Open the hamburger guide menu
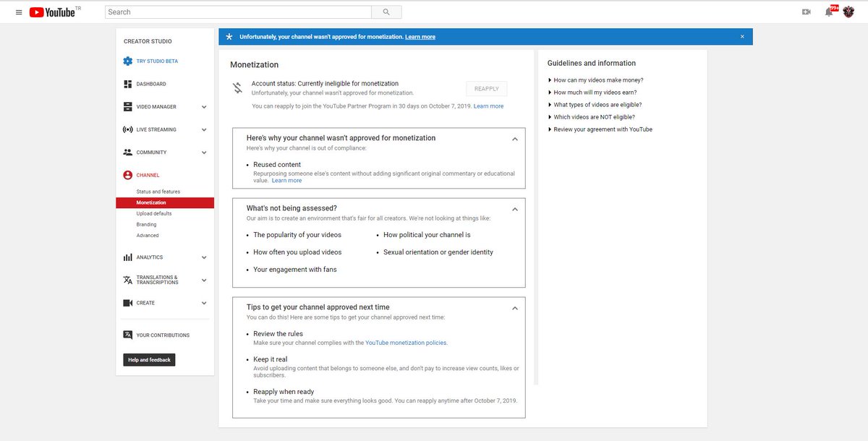Screen dimensions: 868x441 pyautogui.click(x=19, y=12)
